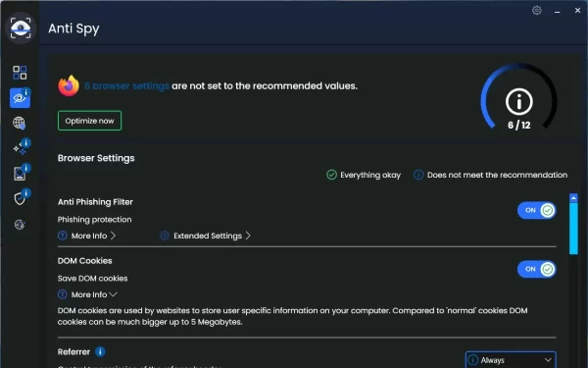Click the question mark icon under Save DOM cookies
Viewport: 588px width, 368px height.
(63, 294)
